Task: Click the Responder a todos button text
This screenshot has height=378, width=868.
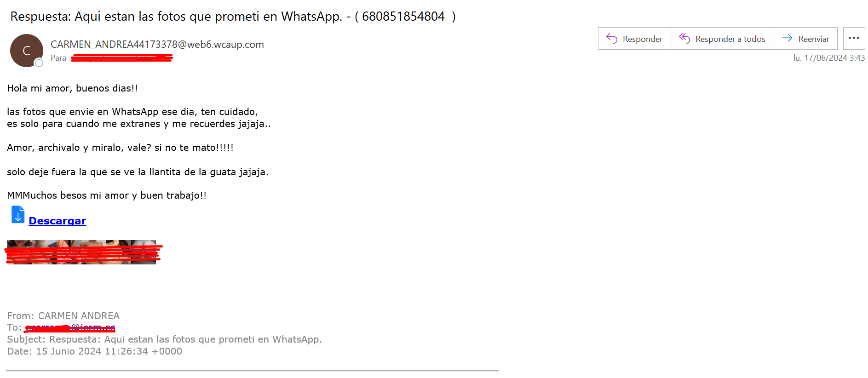Action: click(730, 39)
